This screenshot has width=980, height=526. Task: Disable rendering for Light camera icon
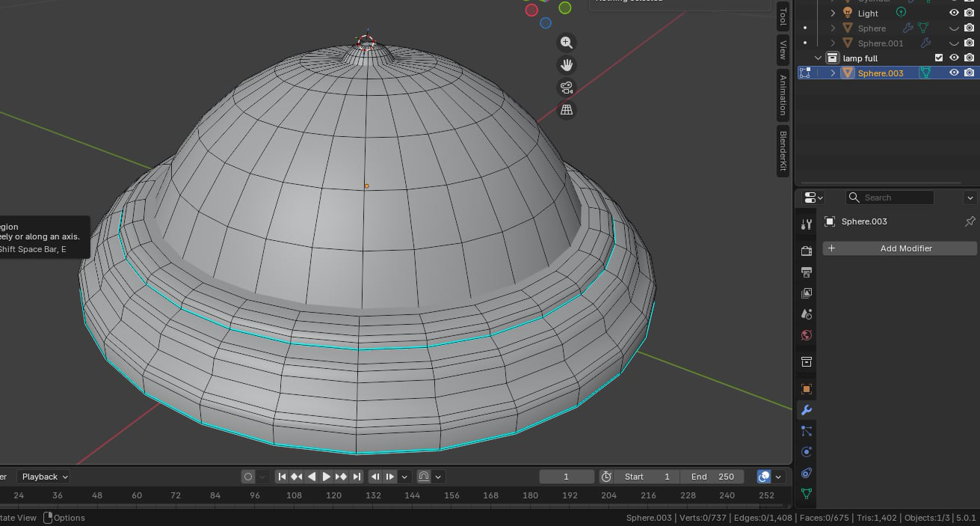970,13
